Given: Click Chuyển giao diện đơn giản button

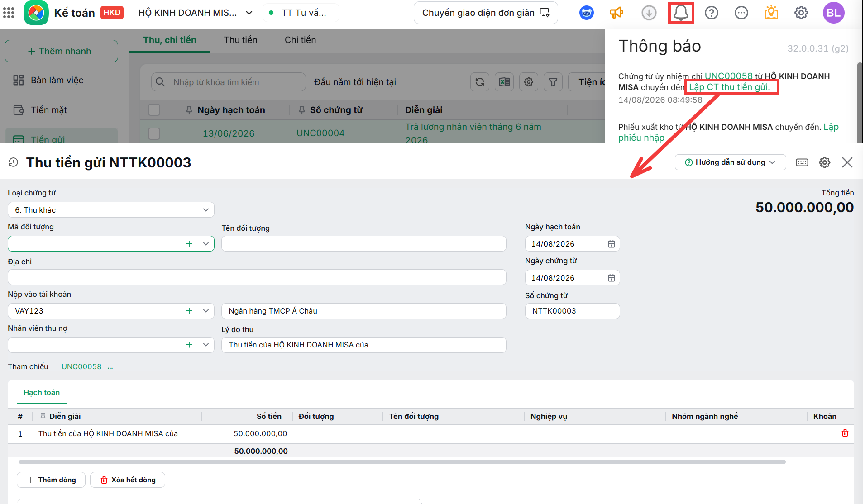Looking at the screenshot, I should pyautogui.click(x=486, y=13).
